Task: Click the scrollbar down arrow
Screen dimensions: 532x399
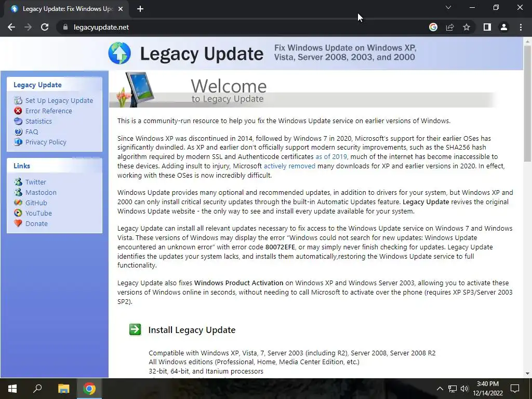Action: [x=527, y=374]
